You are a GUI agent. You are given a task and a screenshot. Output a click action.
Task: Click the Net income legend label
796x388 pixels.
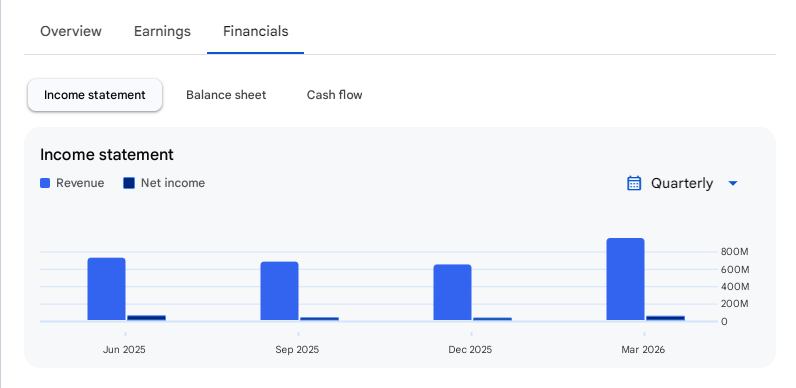pyautogui.click(x=173, y=183)
